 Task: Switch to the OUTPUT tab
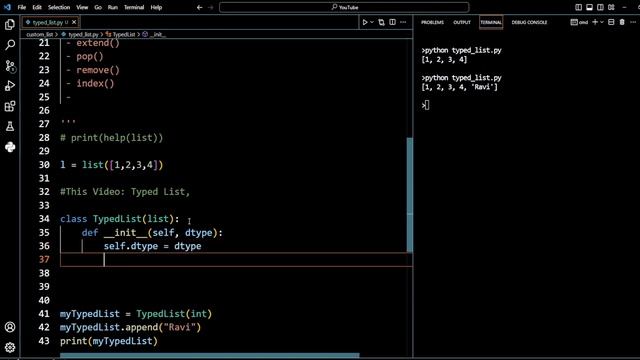462,22
